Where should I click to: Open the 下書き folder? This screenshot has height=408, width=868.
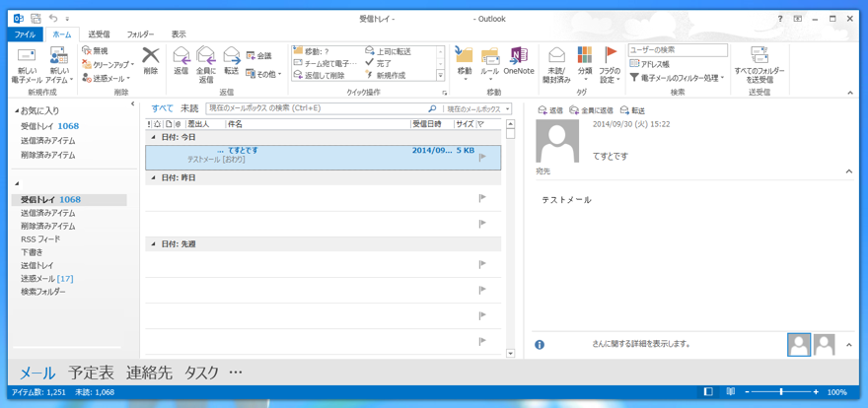click(x=33, y=252)
